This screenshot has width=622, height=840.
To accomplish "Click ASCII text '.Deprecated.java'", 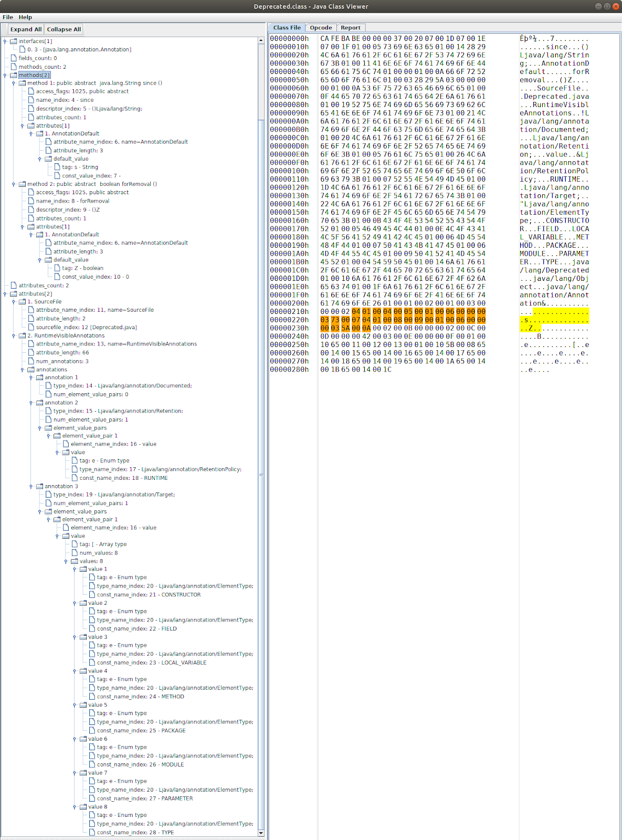I will click(554, 97).
